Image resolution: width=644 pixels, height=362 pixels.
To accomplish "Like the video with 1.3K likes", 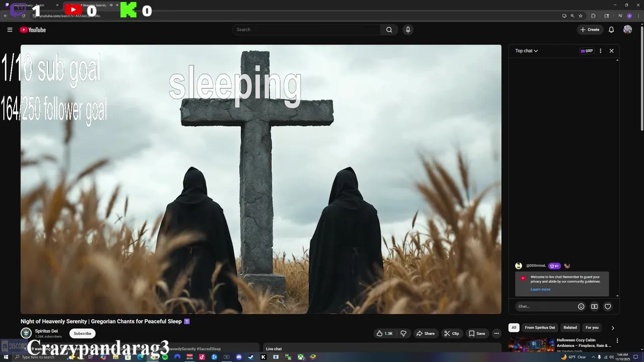I will (x=385, y=333).
